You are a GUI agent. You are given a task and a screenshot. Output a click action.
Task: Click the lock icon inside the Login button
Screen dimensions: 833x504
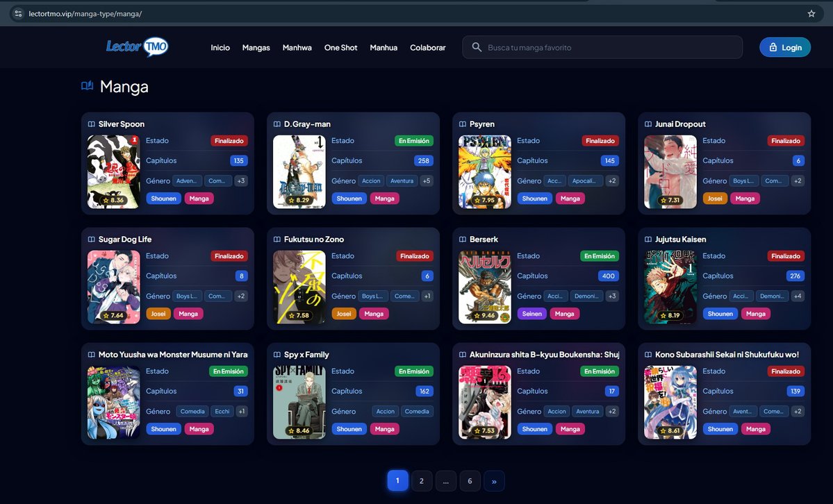tap(773, 47)
